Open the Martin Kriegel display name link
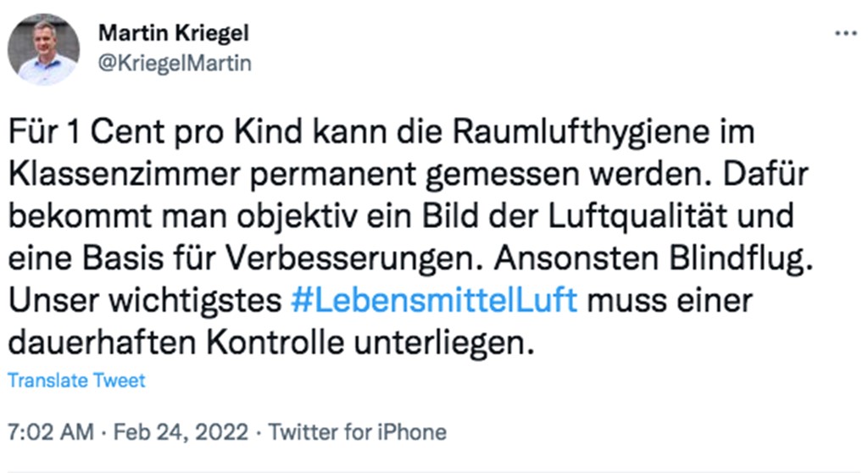The width and height of the screenshot is (868, 473). pos(174,33)
